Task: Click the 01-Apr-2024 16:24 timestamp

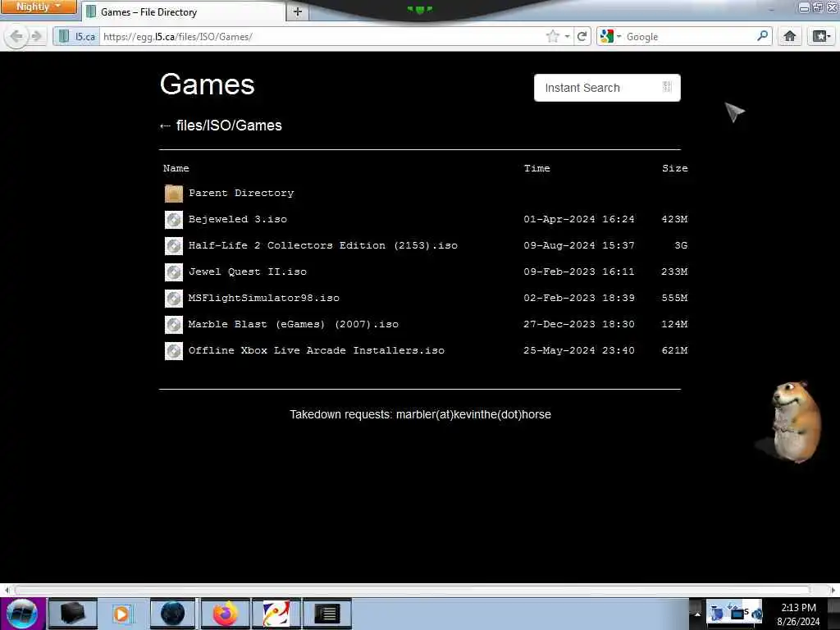Action: tap(579, 219)
